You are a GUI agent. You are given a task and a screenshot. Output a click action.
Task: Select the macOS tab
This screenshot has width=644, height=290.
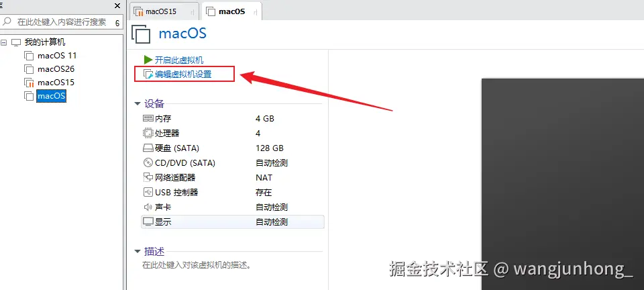click(x=231, y=11)
